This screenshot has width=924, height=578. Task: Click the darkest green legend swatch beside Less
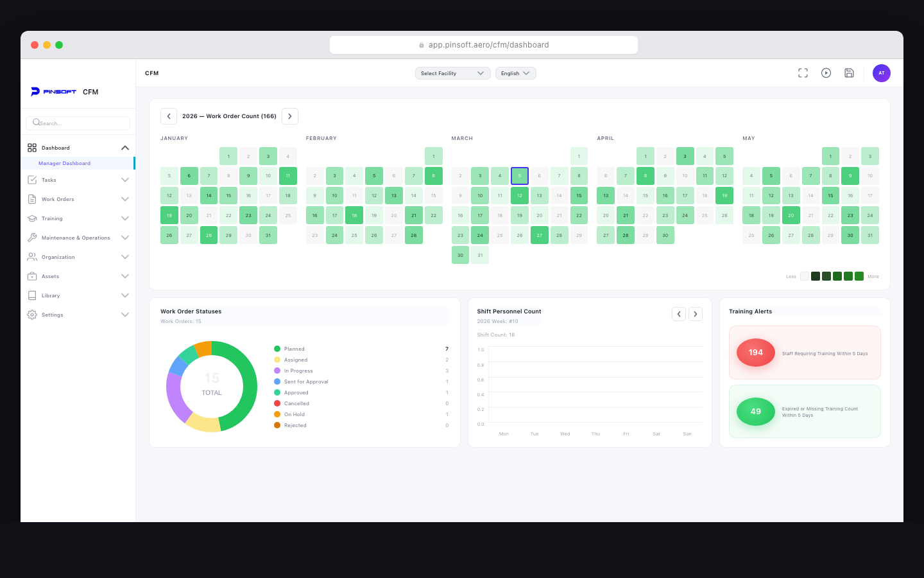[x=815, y=276]
